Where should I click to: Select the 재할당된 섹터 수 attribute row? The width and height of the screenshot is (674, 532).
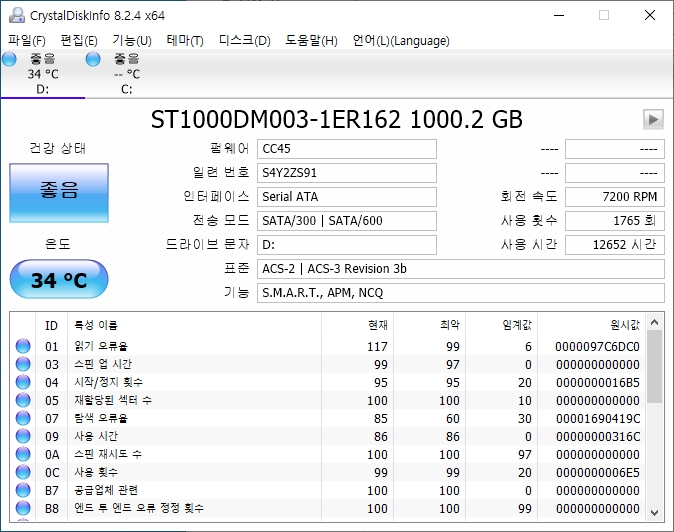point(328,401)
